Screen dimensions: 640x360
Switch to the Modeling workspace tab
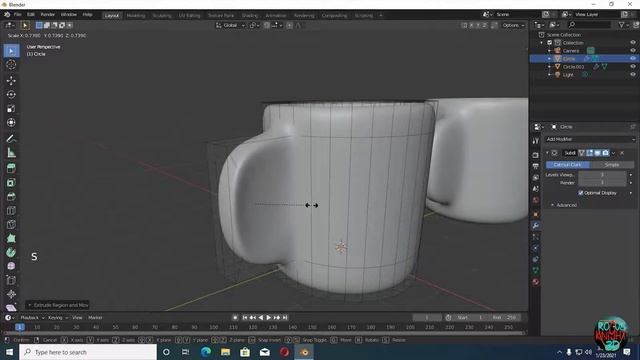pos(136,16)
